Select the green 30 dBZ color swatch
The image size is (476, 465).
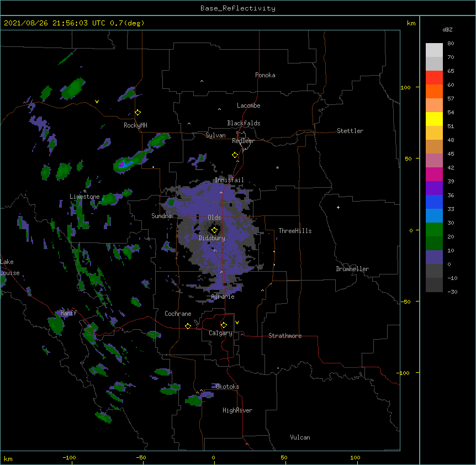tap(434, 230)
